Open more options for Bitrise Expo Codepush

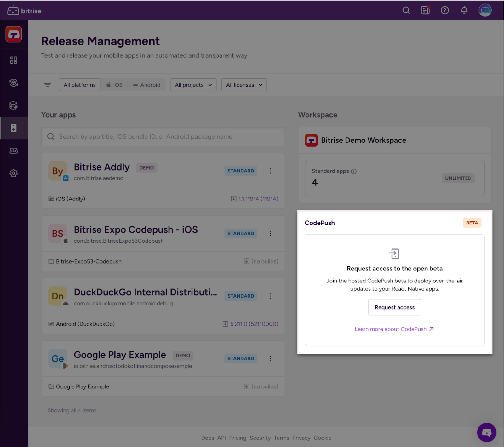pyautogui.click(x=270, y=234)
